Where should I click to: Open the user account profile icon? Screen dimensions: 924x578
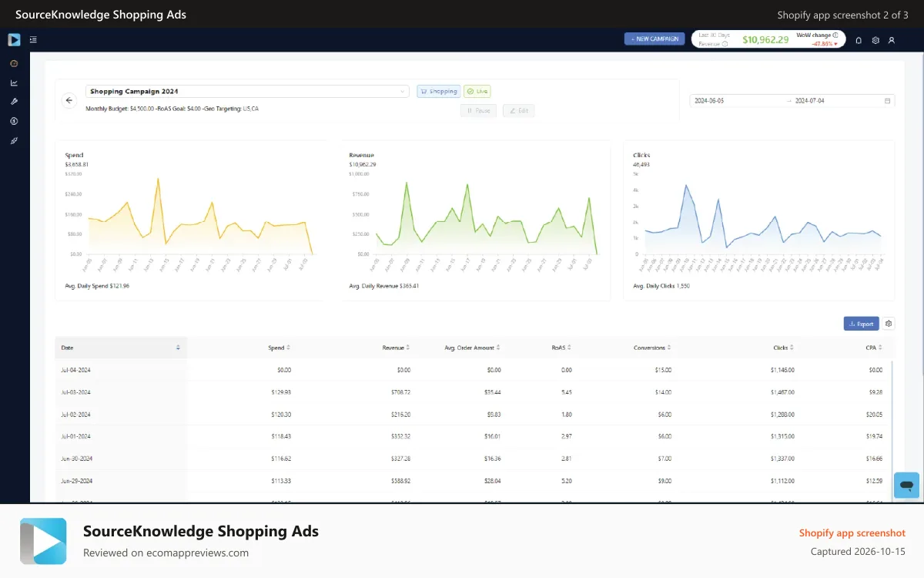coord(892,40)
